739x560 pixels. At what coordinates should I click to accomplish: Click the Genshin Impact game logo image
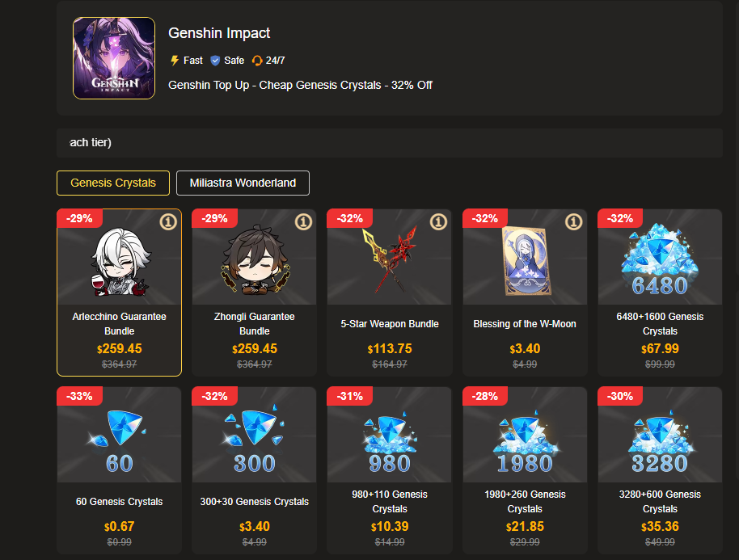click(x=114, y=58)
